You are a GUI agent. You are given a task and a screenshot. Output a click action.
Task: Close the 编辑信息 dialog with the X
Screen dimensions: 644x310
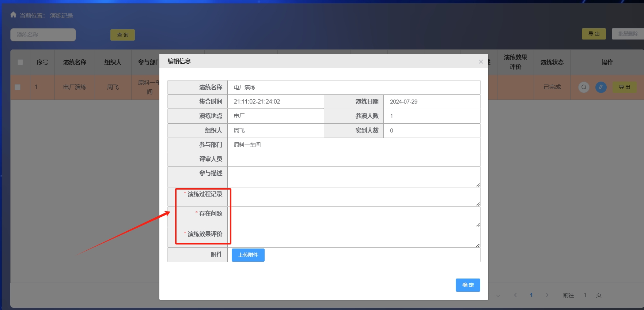coord(481,61)
